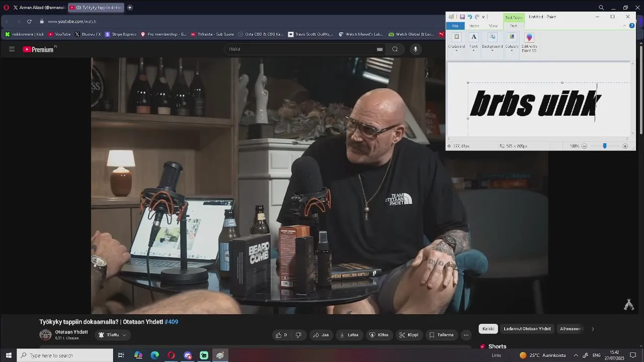The height and width of the screenshot is (362, 644).
Task: Click the Save icon in Paint's quick access toolbar
Action: point(462,17)
